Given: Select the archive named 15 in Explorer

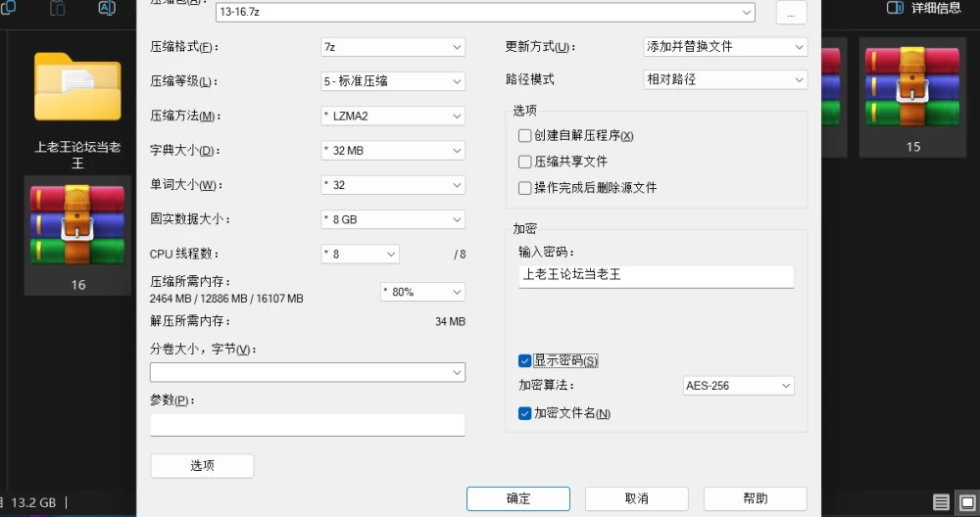Looking at the screenshot, I should click(912, 97).
